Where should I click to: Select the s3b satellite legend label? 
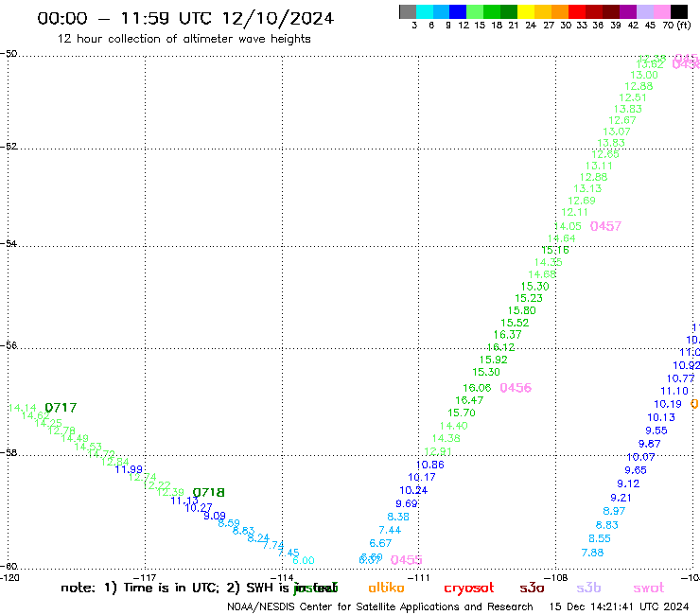(x=588, y=588)
